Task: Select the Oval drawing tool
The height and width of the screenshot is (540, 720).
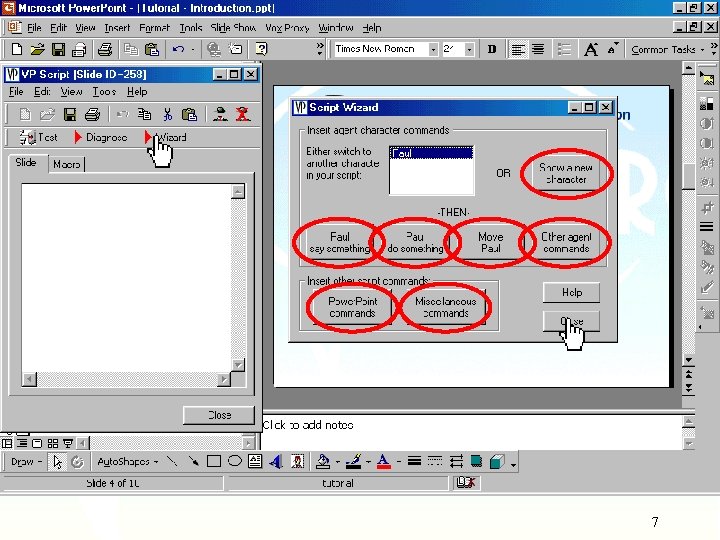Action: click(235, 461)
